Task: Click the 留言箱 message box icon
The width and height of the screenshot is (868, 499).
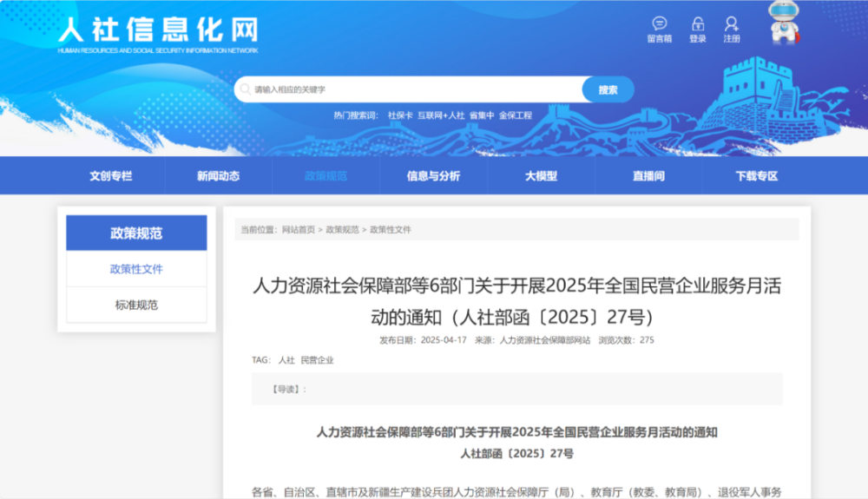Action: click(x=659, y=24)
